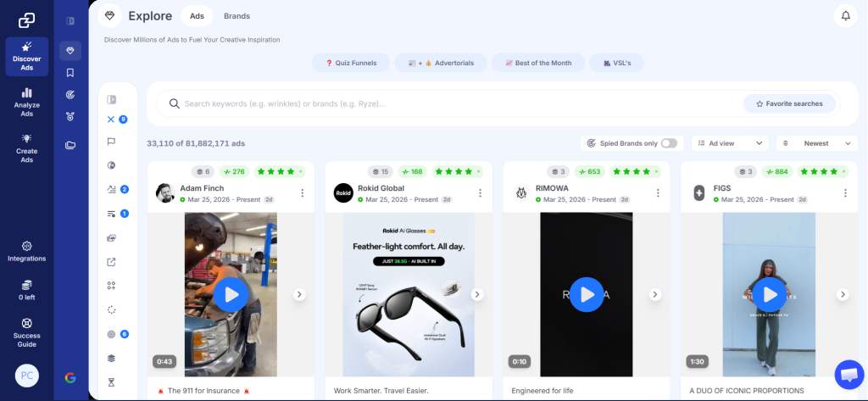Open Adam Finch ad options menu
Viewport: 868px width, 401px height.
tap(303, 192)
